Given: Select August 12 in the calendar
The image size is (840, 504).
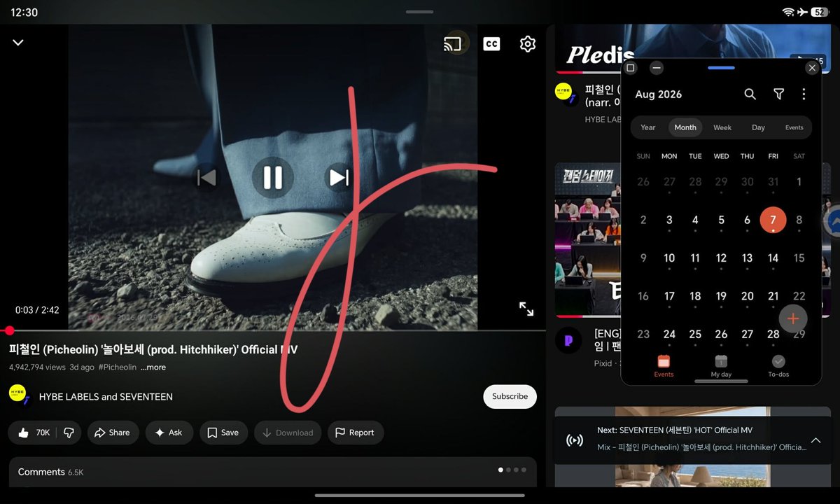Looking at the screenshot, I should tap(721, 258).
